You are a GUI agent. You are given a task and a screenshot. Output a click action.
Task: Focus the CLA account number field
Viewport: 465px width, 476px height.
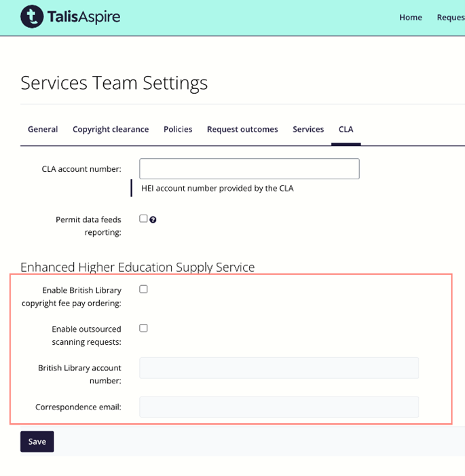(249, 169)
